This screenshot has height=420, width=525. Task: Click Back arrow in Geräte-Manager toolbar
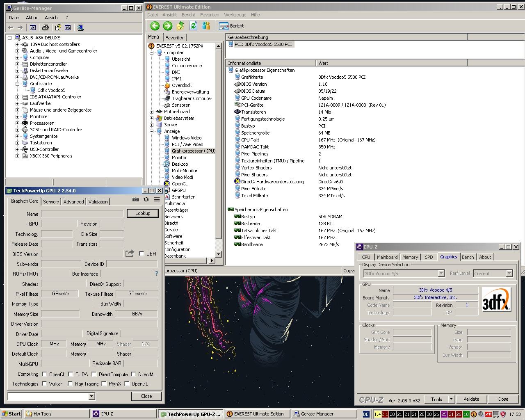coord(11,27)
